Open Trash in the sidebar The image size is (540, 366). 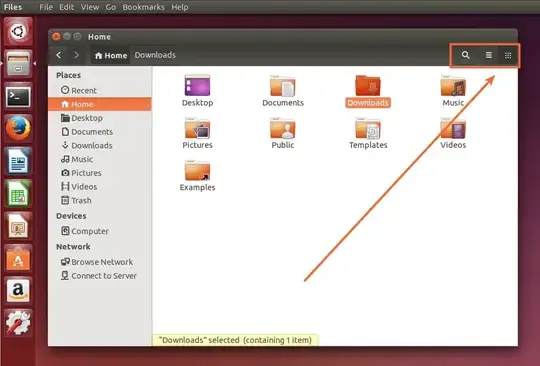pyautogui.click(x=76, y=200)
